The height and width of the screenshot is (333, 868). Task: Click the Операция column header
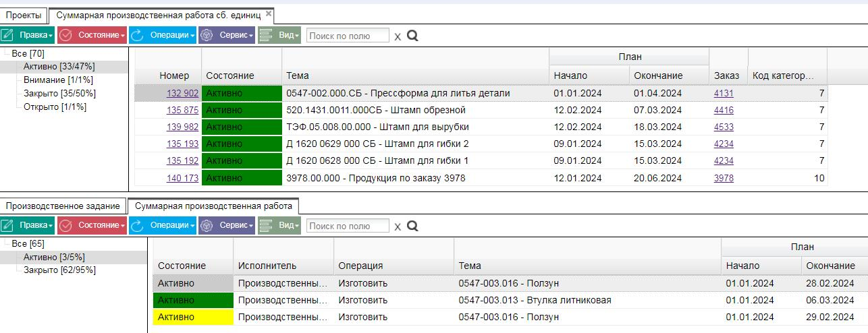tap(360, 266)
